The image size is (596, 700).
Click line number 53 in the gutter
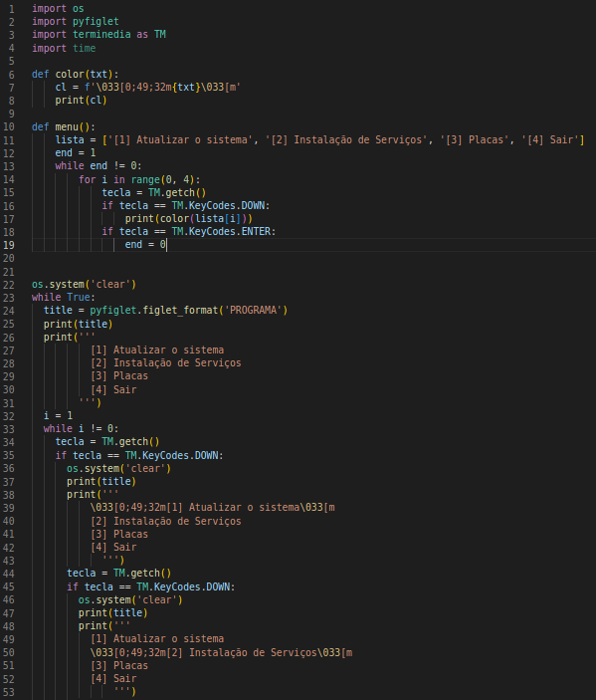pyautogui.click(x=9, y=692)
